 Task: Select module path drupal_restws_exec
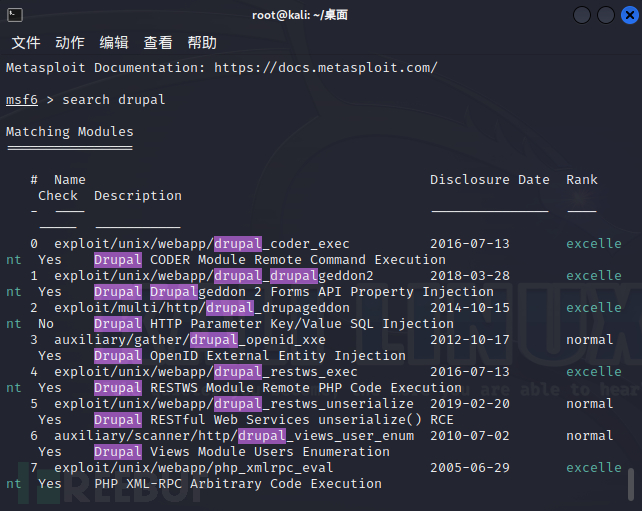point(206,371)
